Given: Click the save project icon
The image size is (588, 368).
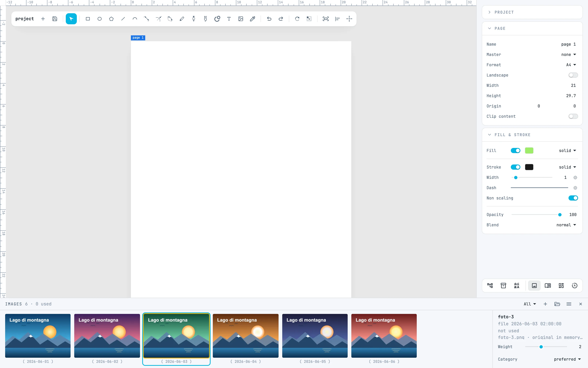Looking at the screenshot, I should coord(55,19).
